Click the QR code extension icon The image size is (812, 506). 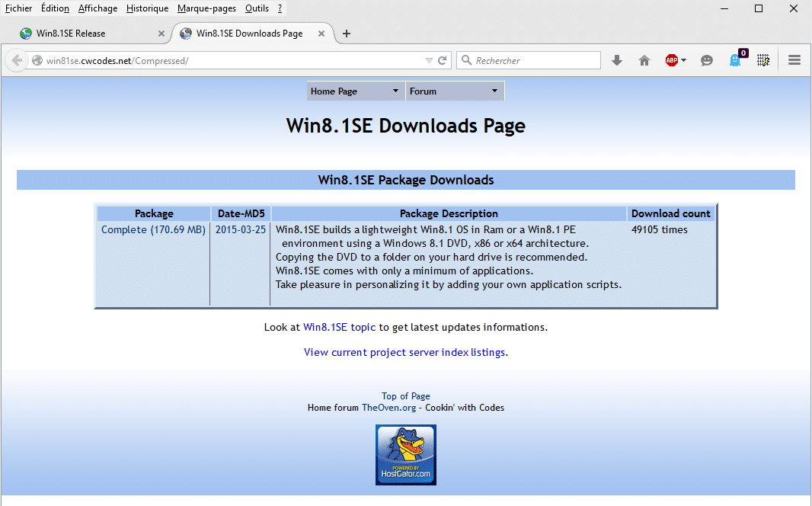[763, 61]
